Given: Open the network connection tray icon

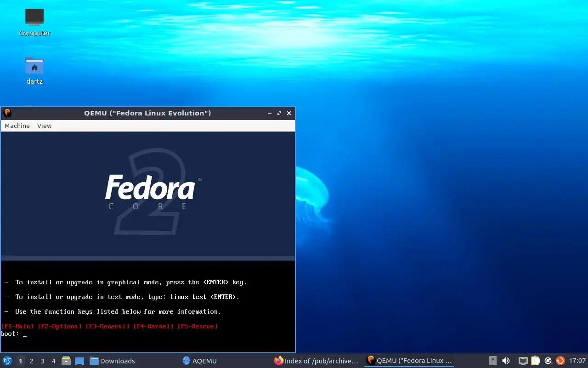Looking at the screenshot, I should [x=523, y=361].
